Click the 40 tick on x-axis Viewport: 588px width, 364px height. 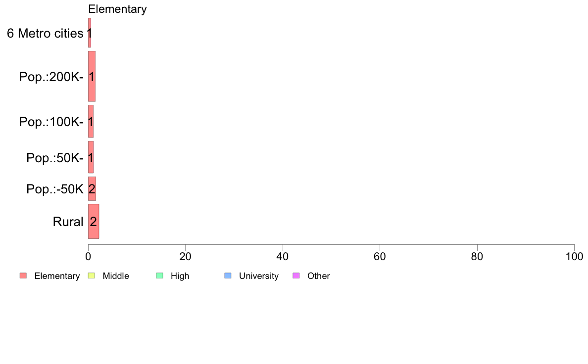283,256
